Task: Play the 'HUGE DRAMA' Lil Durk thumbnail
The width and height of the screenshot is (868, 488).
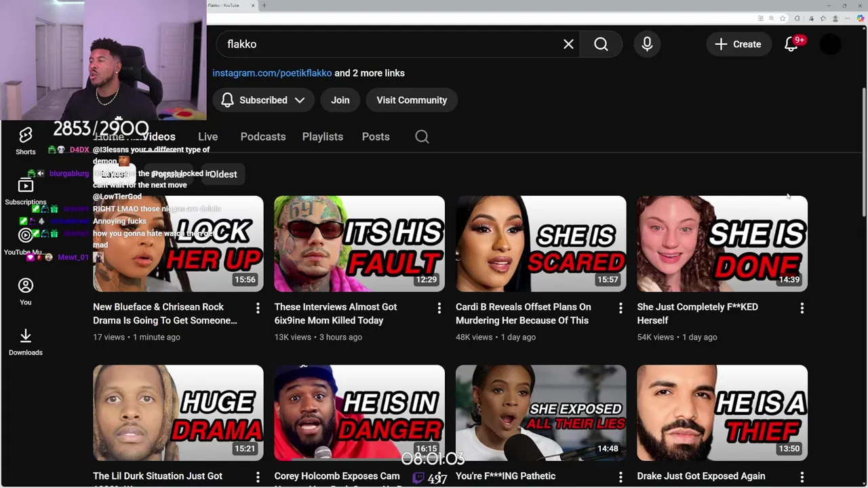Action: click(178, 413)
